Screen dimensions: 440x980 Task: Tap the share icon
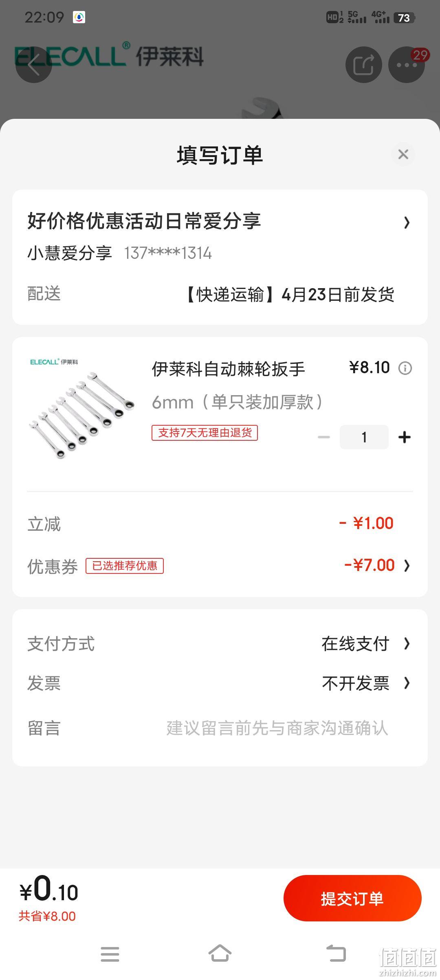pos(364,65)
